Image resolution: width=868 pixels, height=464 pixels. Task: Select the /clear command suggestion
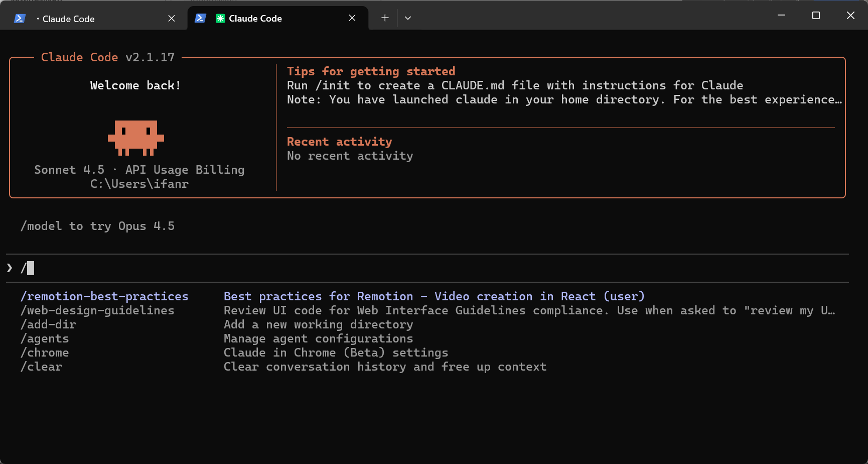point(41,367)
